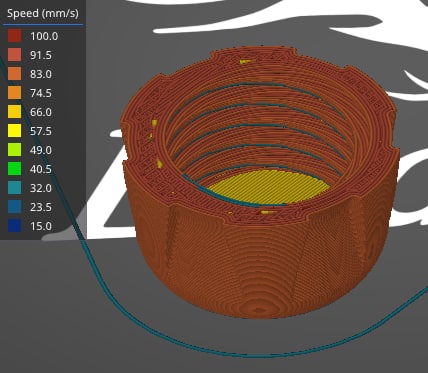Select the 15.0 dark blue legend swatch
The width and height of the screenshot is (428, 373).
[x=15, y=226]
